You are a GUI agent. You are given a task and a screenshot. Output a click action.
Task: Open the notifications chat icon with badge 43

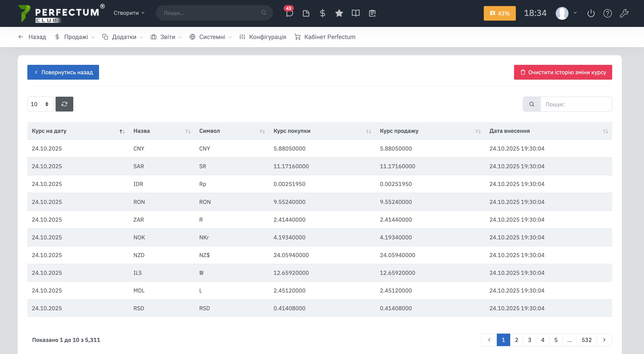(289, 13)
